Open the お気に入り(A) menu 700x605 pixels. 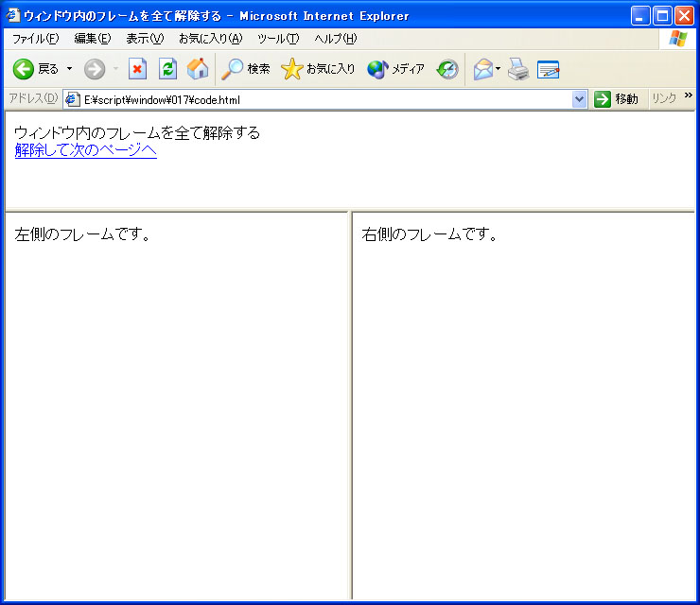click(210, 39)
